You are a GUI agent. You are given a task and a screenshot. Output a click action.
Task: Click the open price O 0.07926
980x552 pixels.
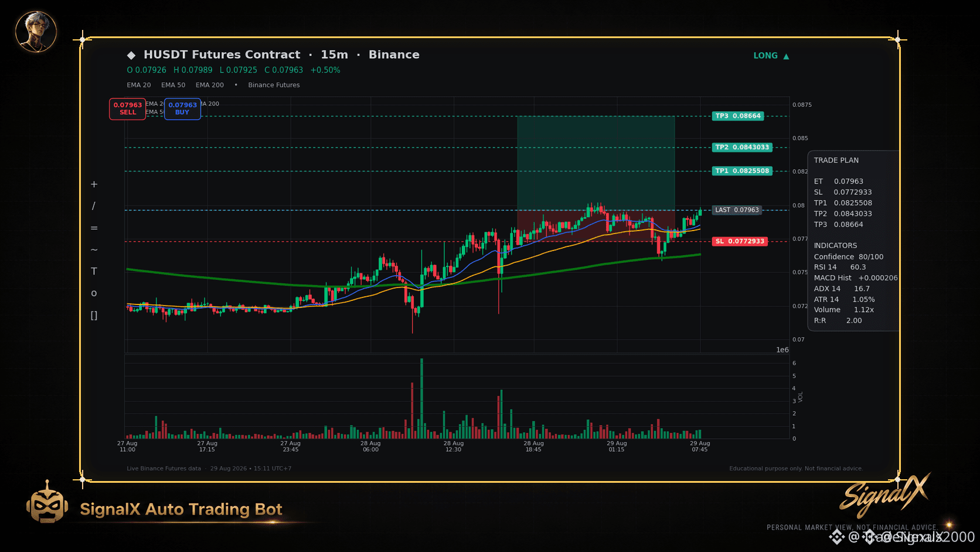pos(147,70)
